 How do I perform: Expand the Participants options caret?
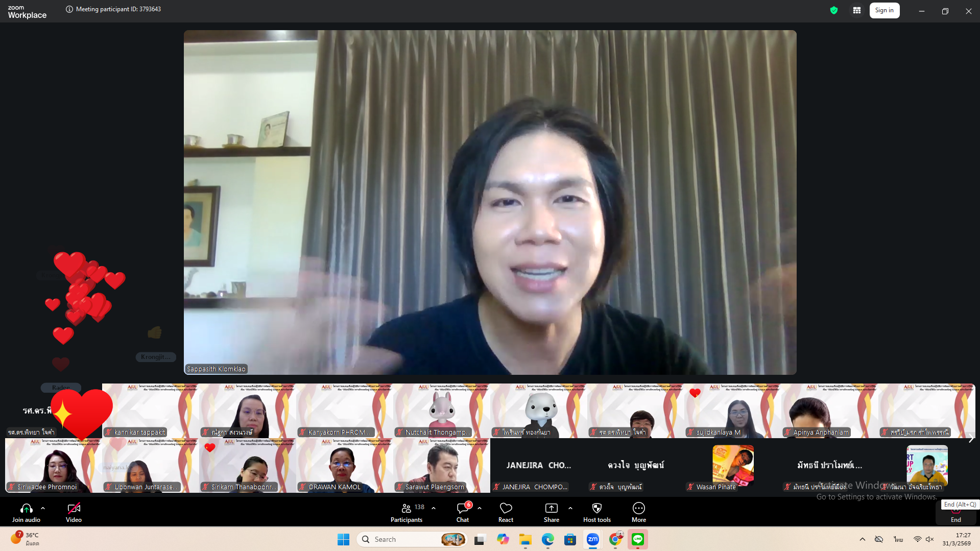coord(434,508)
